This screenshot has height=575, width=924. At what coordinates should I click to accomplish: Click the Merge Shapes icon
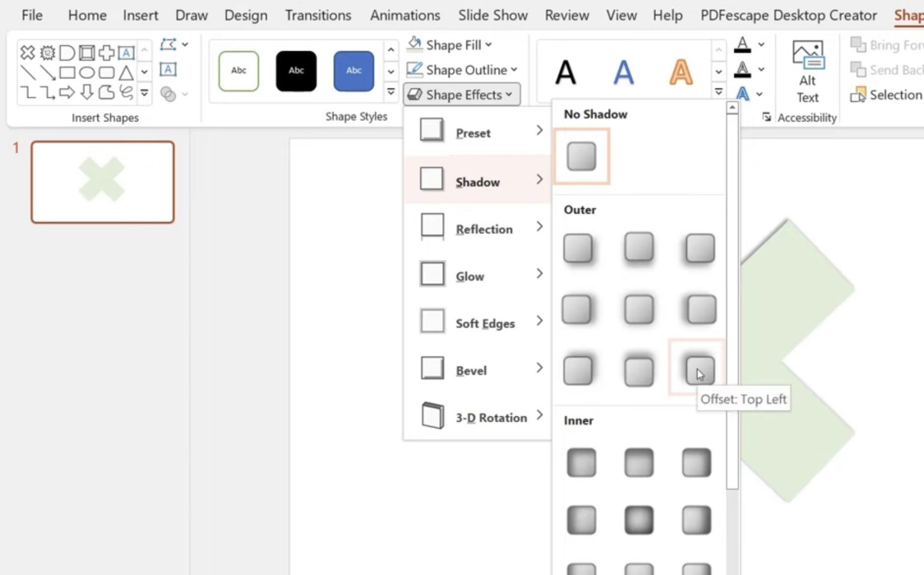click(169, 94)
